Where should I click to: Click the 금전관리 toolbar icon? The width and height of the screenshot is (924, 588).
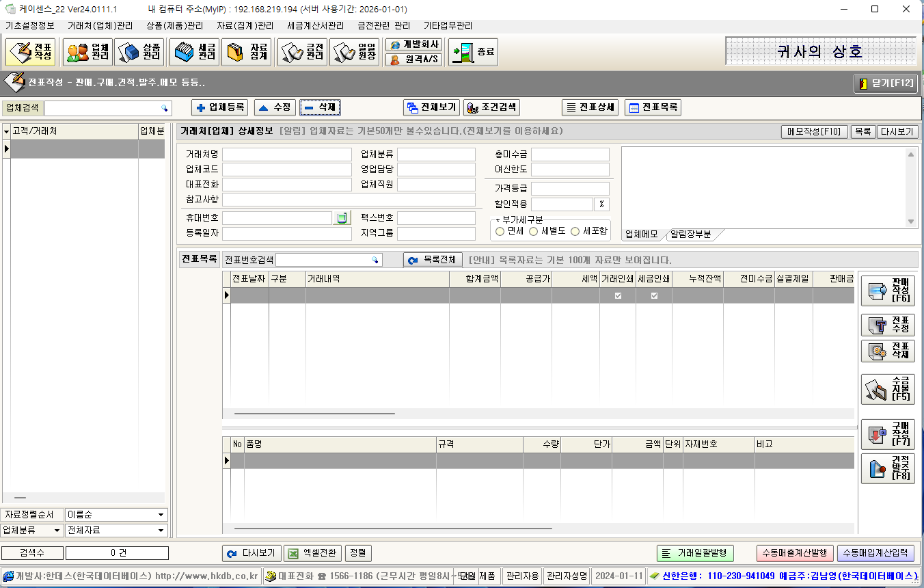click(302, 53)
